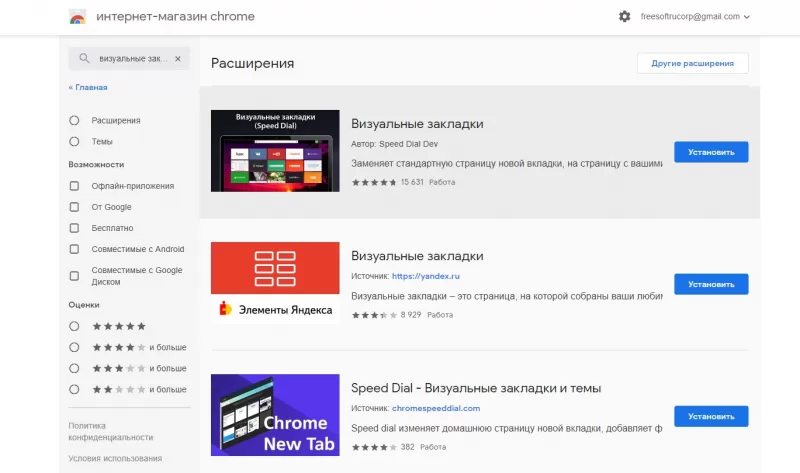Select the three stars и больше filter
The image size is (800, 473).
(74, 368)
